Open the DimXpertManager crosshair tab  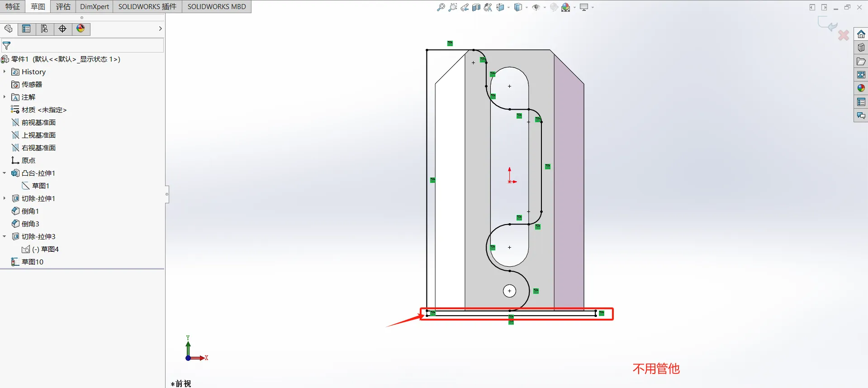63,29
